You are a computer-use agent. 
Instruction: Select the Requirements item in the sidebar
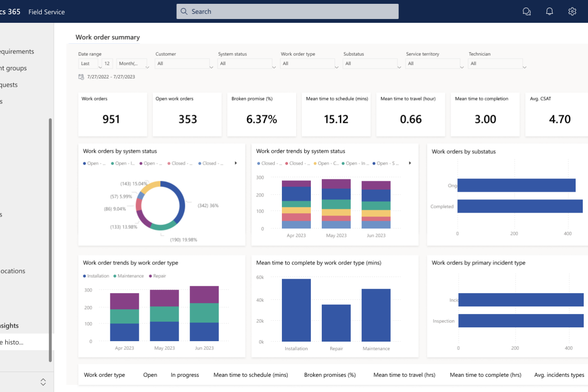click(17, 51)
